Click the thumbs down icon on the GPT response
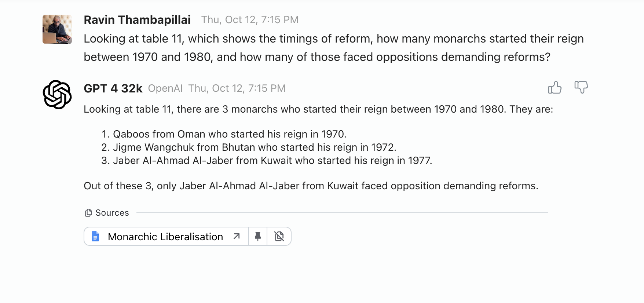This screenshot has width=644, height=303. point(581,87)
